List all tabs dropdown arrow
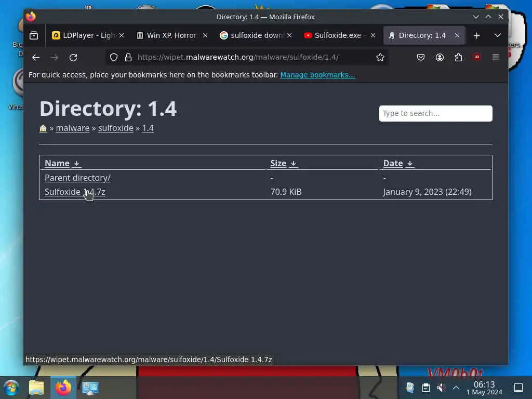 497,35
